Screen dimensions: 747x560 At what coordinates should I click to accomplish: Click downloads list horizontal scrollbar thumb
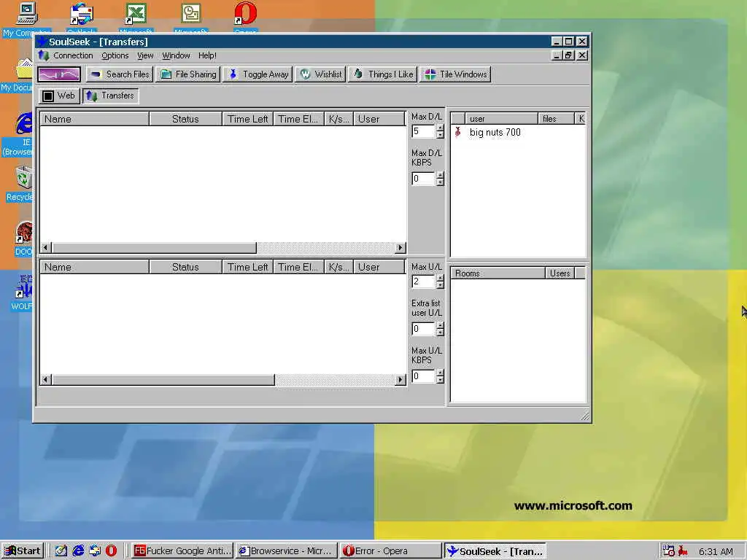coord(155,248)
